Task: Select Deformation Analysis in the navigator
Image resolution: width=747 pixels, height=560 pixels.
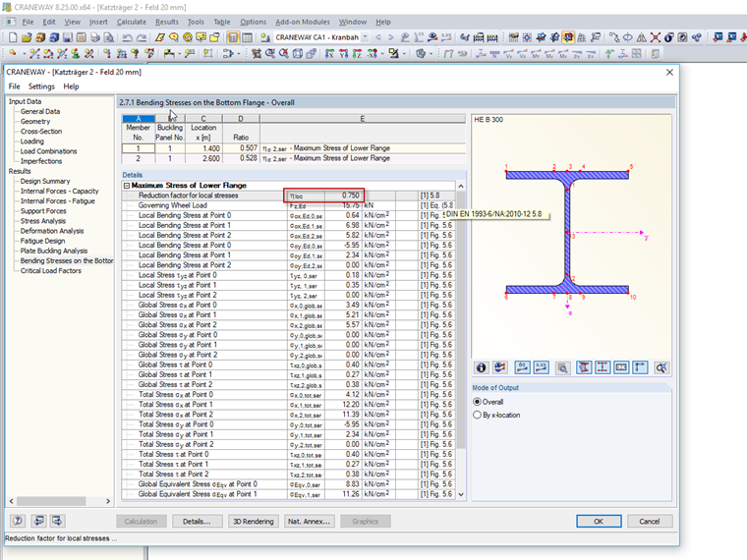Action: (52, 231)
